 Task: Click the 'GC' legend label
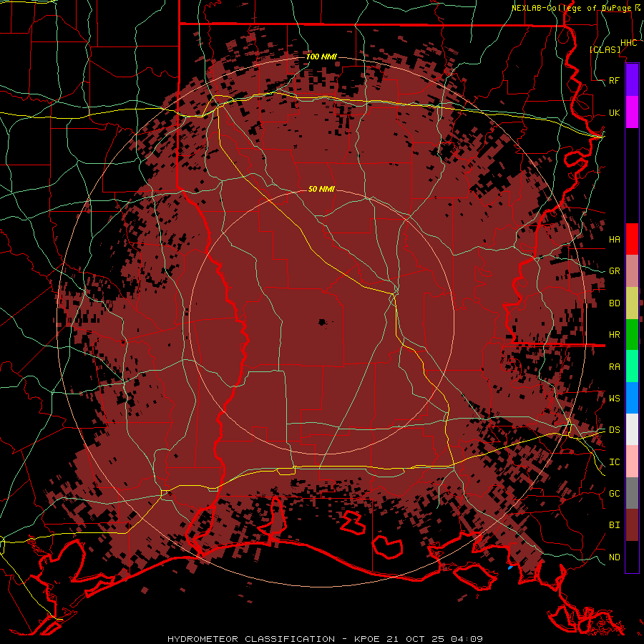[x=614, y=493]
